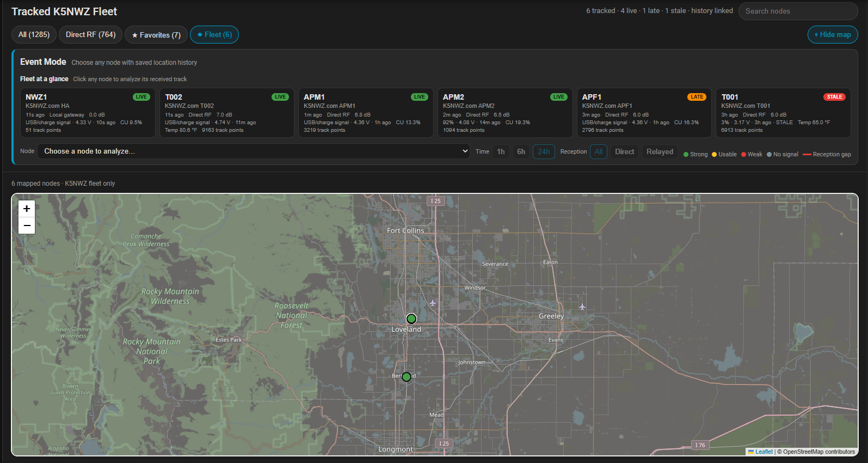
Task: Click the green node marker near Loveland
Action: click(411, 319)
